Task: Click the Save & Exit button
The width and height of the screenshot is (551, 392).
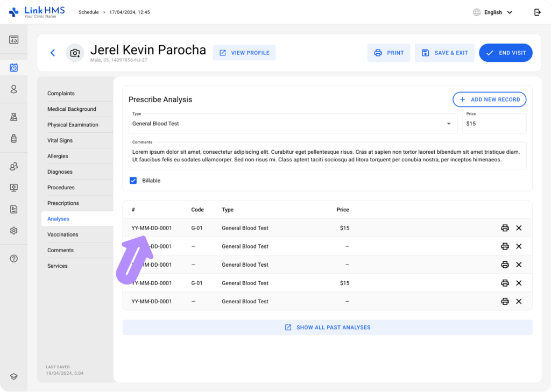Action: [x=444, y=53]
